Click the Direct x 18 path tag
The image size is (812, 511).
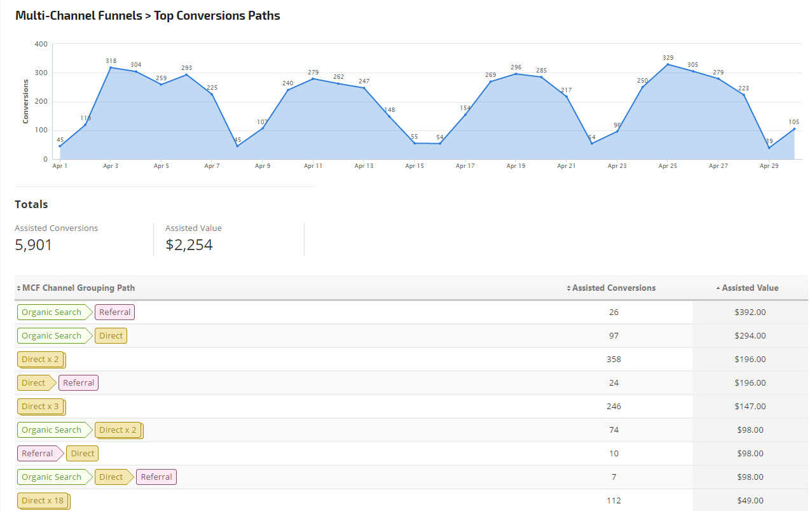[43, 501]
